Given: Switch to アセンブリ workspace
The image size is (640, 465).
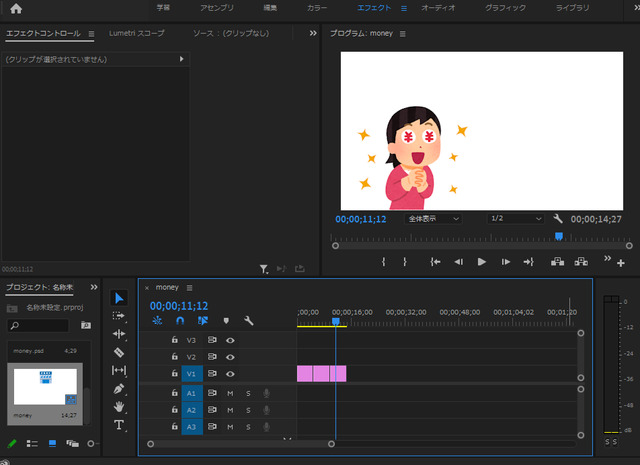Looking at the screenshot, I should [217, 8].
